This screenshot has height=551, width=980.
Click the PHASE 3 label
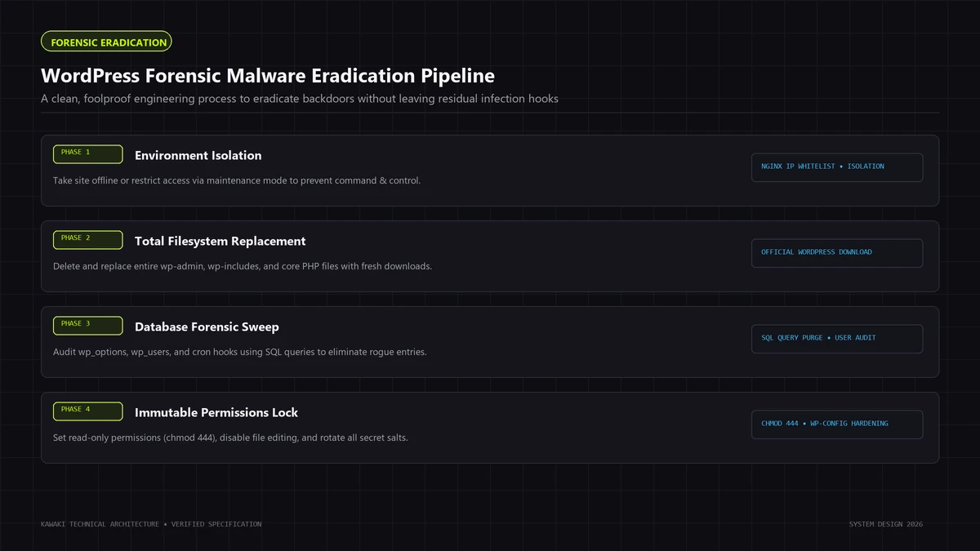click(88, 326)
